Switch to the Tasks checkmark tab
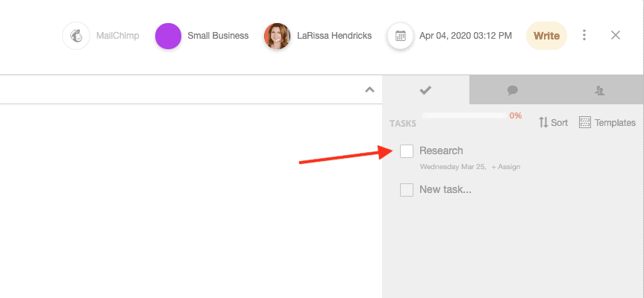The height and width of the screenshot is (298, 644). [425, 89]
